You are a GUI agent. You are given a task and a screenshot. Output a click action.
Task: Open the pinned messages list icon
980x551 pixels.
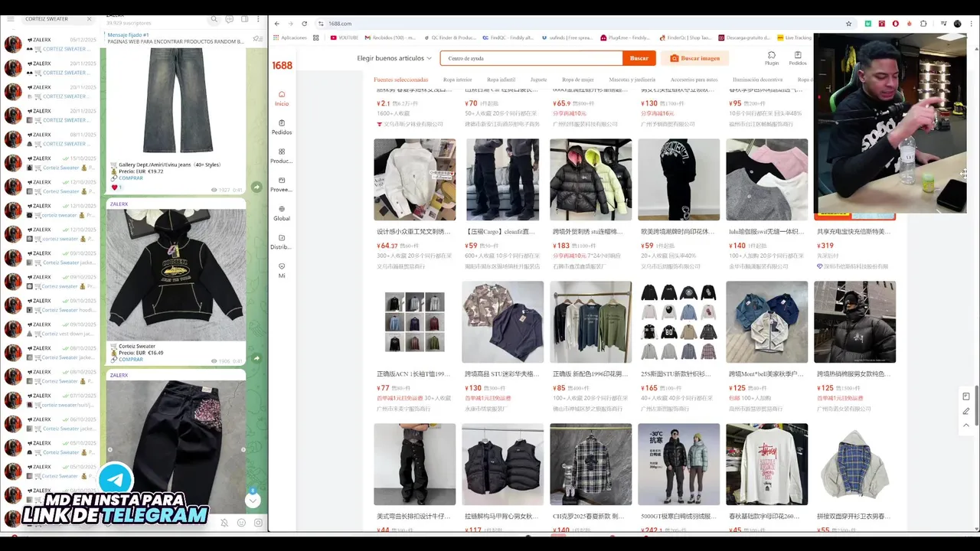256,37
